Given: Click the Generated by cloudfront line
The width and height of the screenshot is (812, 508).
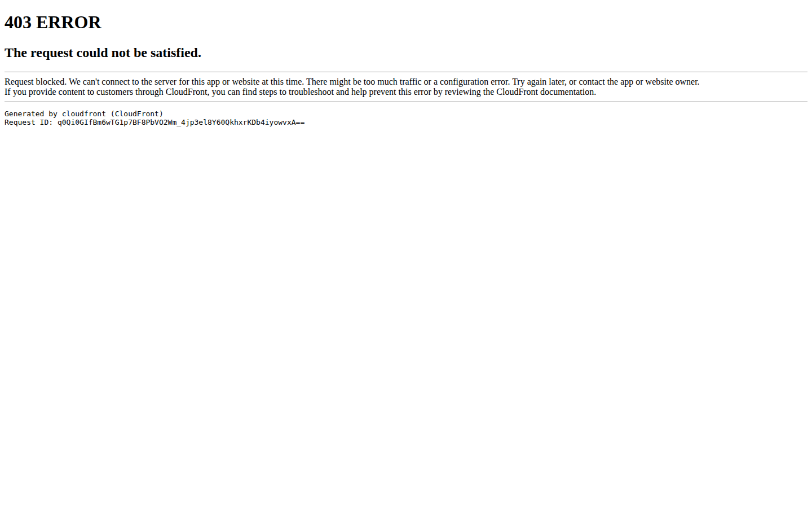Looking at the screenshot, I should click(x=83, y=114).
